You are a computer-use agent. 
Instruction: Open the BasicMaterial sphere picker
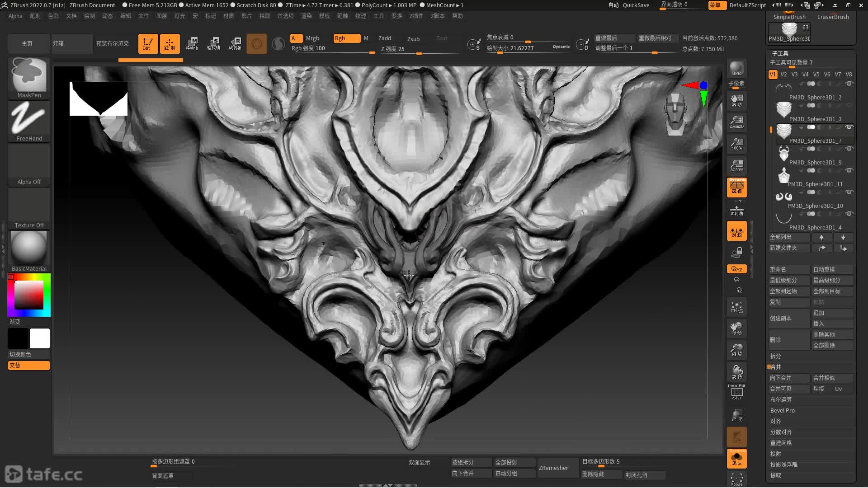29,248
